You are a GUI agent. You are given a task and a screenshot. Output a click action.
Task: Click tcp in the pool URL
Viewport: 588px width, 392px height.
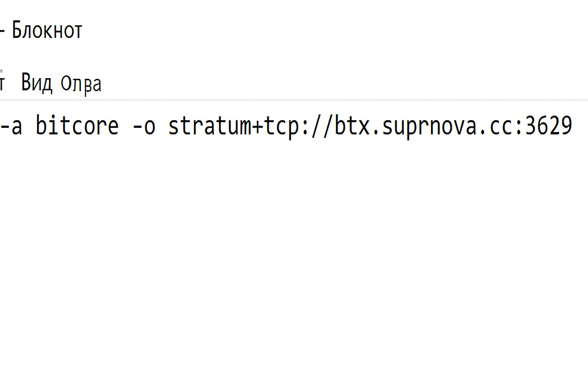coord(281,126)
